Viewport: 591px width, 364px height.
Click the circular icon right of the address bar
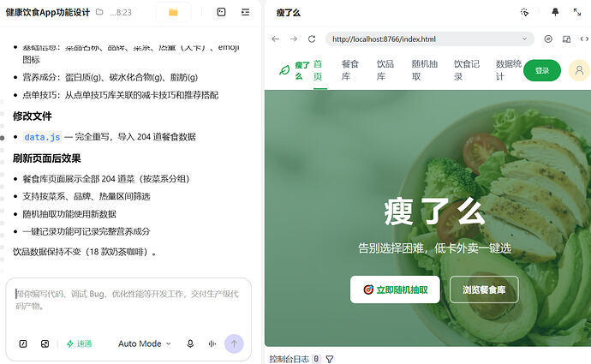click(x=548, y=39)
